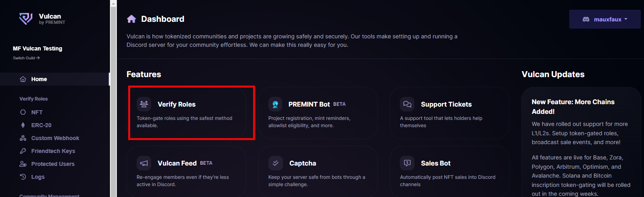Click Switch Guild arrow link

pos(26,58)
